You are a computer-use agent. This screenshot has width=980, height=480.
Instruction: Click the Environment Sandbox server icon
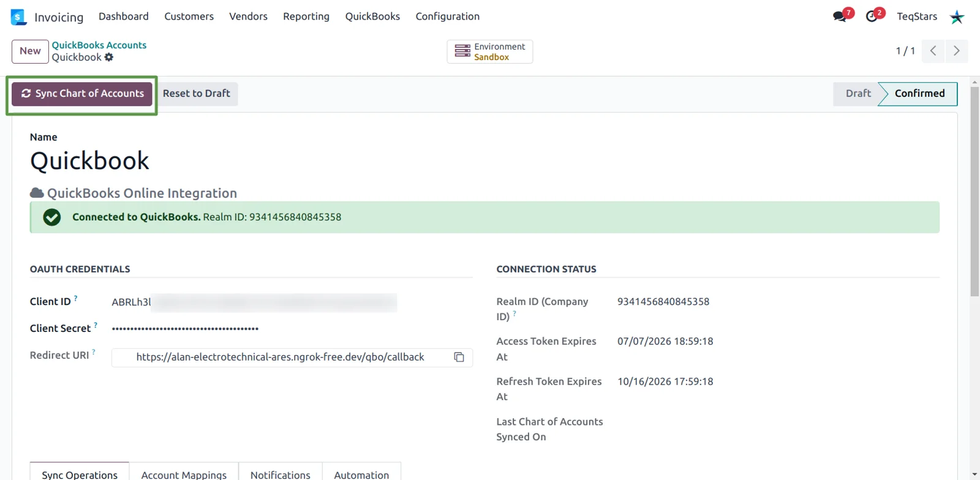pos(462,51)
